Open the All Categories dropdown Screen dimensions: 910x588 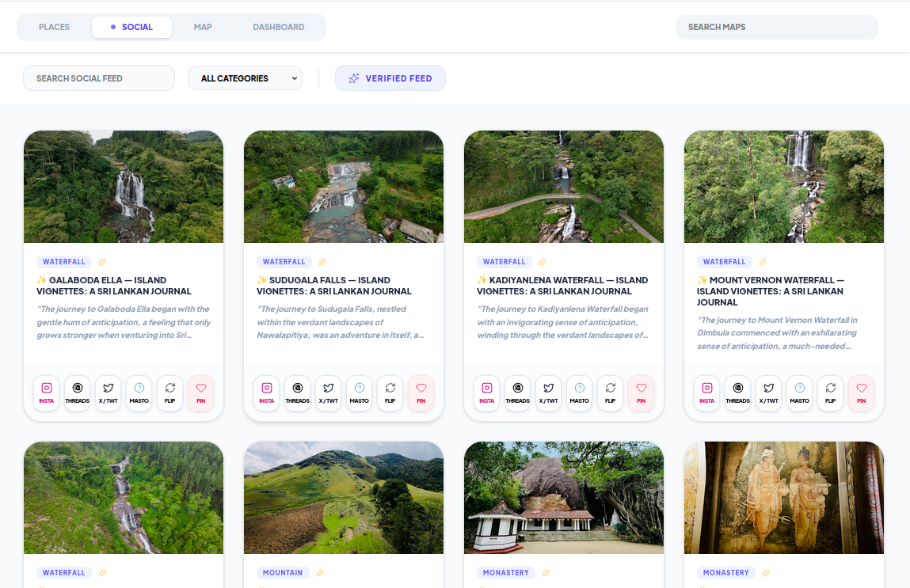[x=245, y=78]
